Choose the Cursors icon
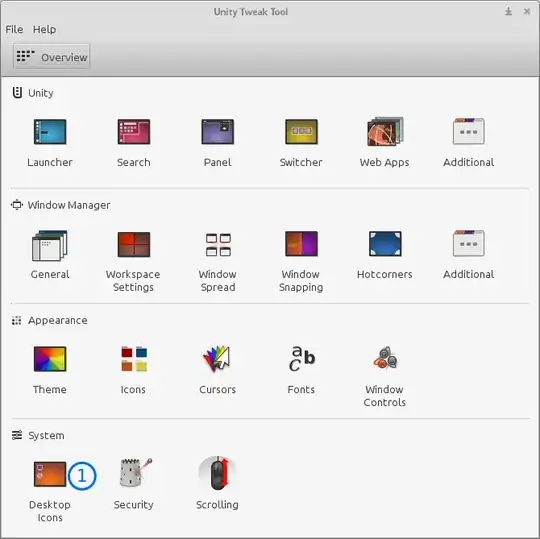Viewport: 540px width, 539px height. coord(217,359)
